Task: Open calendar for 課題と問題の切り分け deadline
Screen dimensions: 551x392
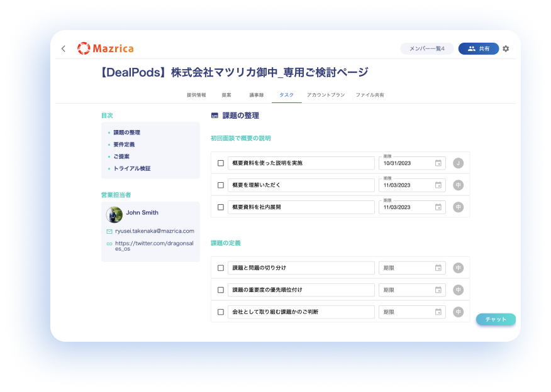Action: coord(438,268)
